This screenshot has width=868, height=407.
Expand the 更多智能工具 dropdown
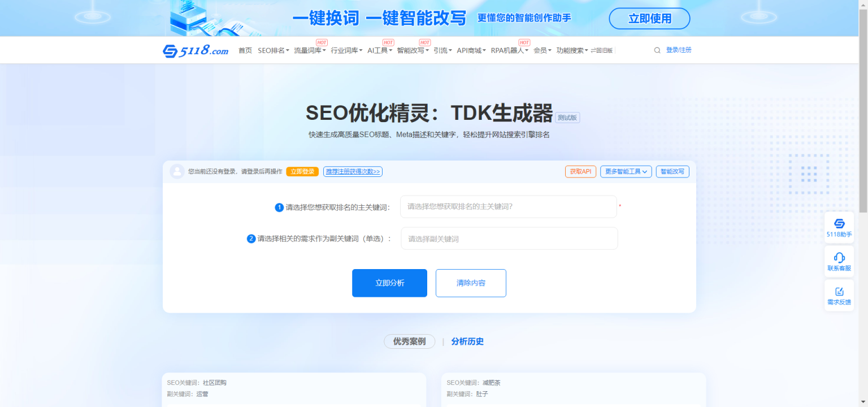click(x=626, y=171)
